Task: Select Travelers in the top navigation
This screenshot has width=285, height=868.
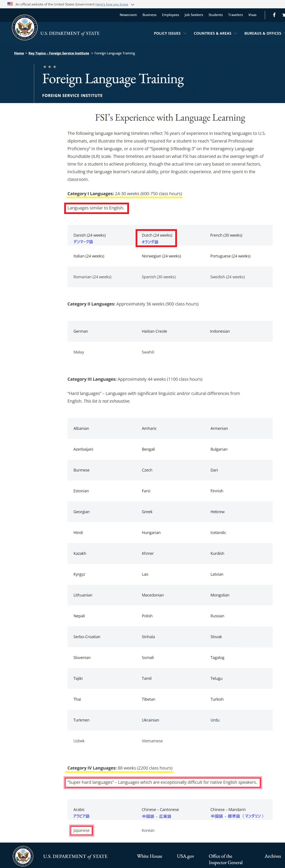Action: click(x=235, y=15)
